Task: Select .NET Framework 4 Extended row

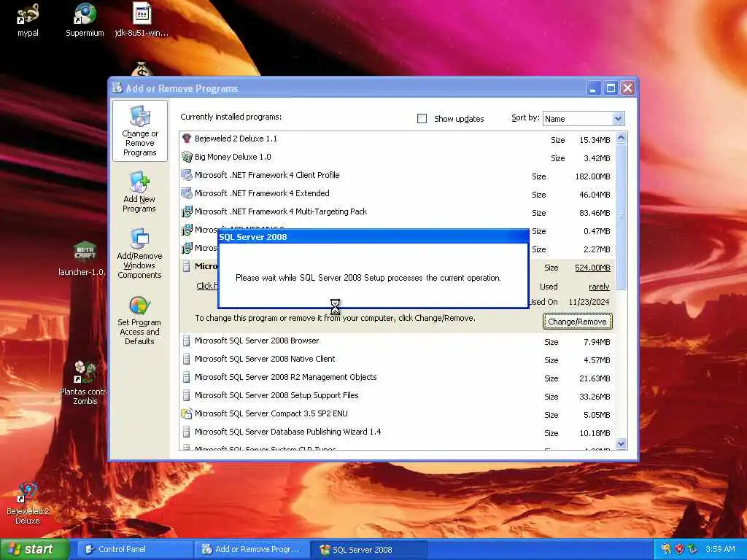Action: tap(398, 194)
